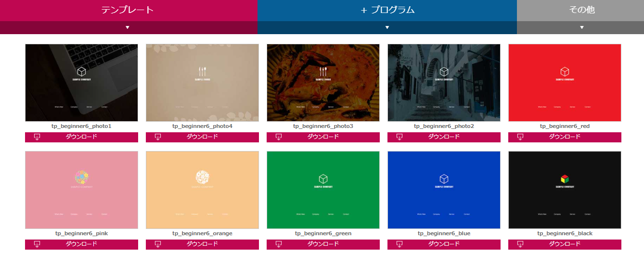Select the その他 tab

point(581,10)
